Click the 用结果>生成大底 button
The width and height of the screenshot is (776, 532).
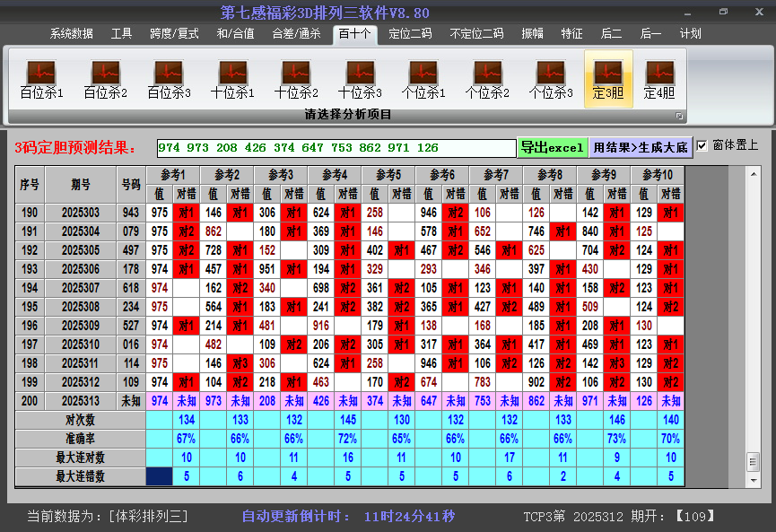[x=640, y=147]
